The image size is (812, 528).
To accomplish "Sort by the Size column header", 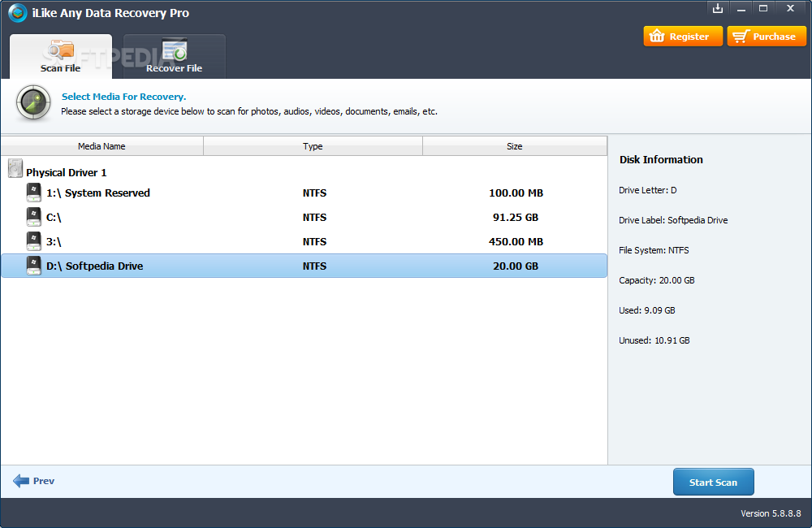I will pyautogui.click(x=515, y=146).
